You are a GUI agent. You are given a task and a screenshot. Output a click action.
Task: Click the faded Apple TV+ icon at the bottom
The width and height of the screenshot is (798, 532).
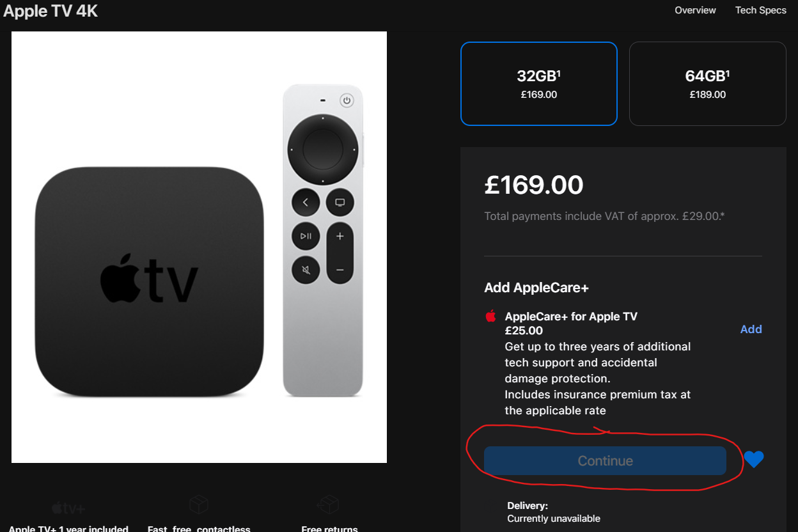pyautogui.click(x=68, y=508)
